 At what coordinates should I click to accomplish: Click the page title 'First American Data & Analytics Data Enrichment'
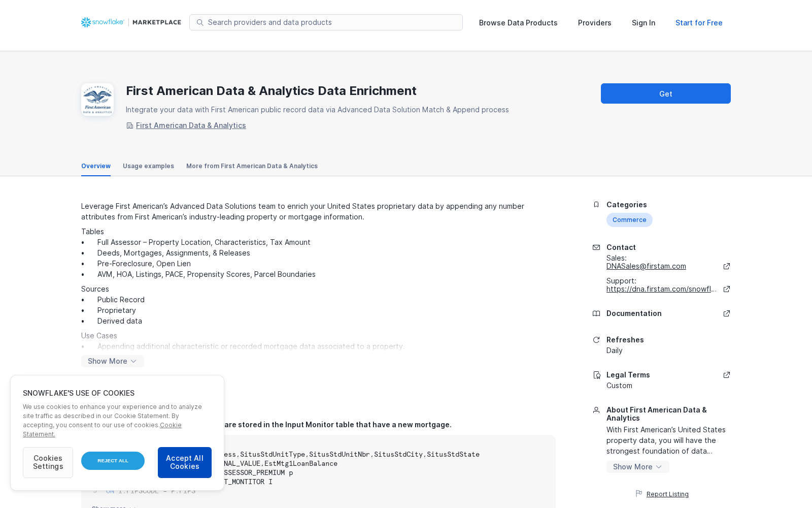pos(271,91)
